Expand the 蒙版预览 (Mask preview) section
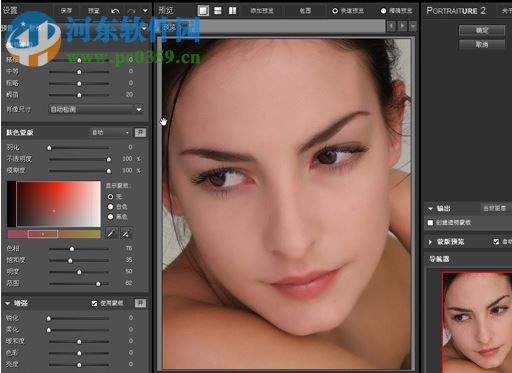Screen dimensions: 512x373 click(430, 242)
